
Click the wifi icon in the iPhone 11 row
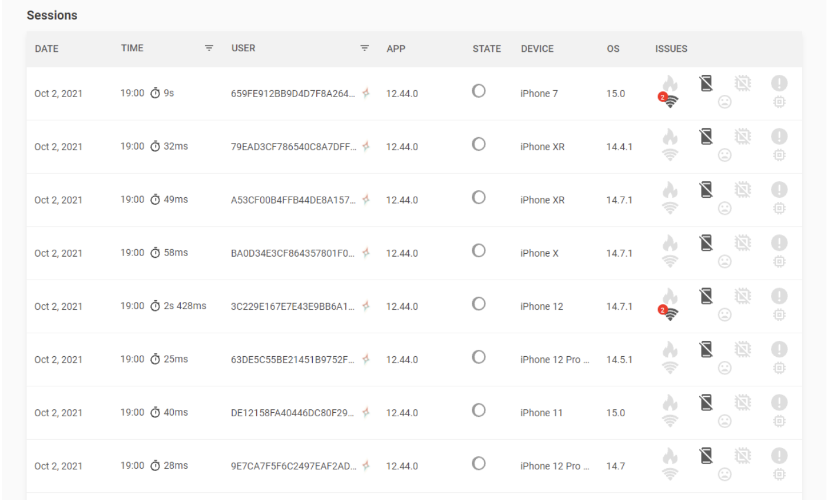670,420
